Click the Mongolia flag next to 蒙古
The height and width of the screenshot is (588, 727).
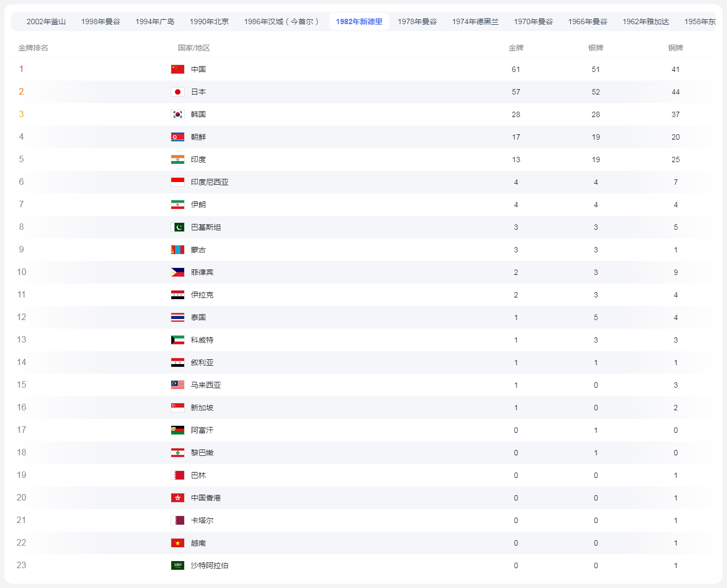coord(178,250)
